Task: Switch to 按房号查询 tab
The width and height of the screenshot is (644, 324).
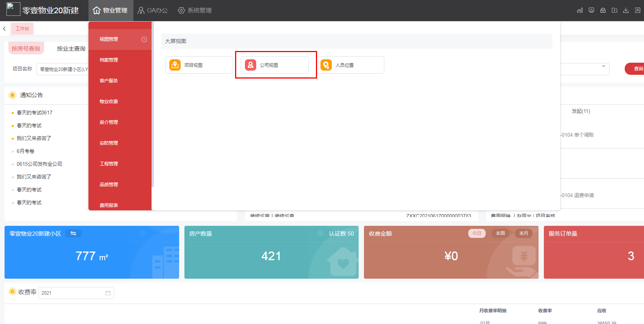Action: pyautogui.click(x=26, y=48)
